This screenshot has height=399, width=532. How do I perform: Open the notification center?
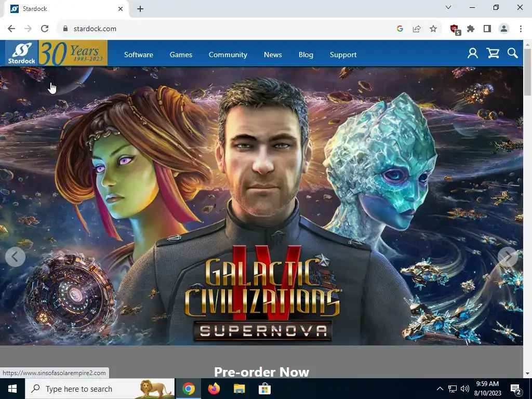515,389
